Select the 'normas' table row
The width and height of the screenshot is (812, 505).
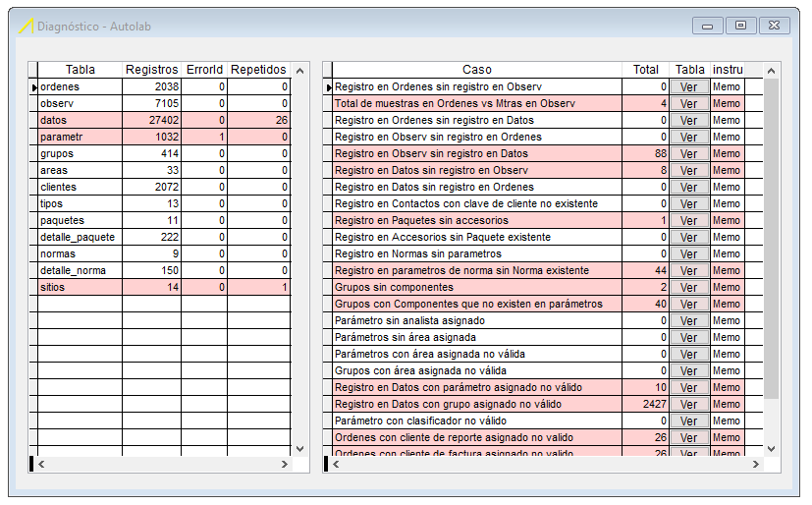164,253
